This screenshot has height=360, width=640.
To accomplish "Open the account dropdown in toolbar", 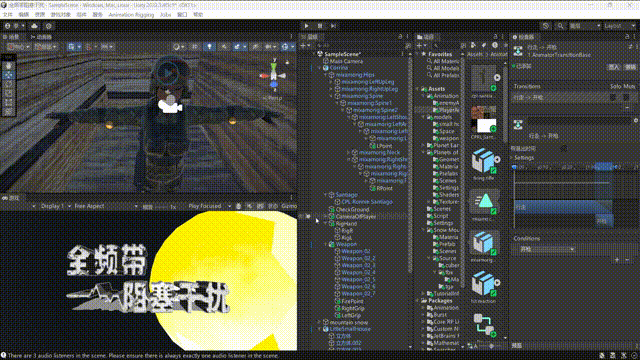I will 14,26.
